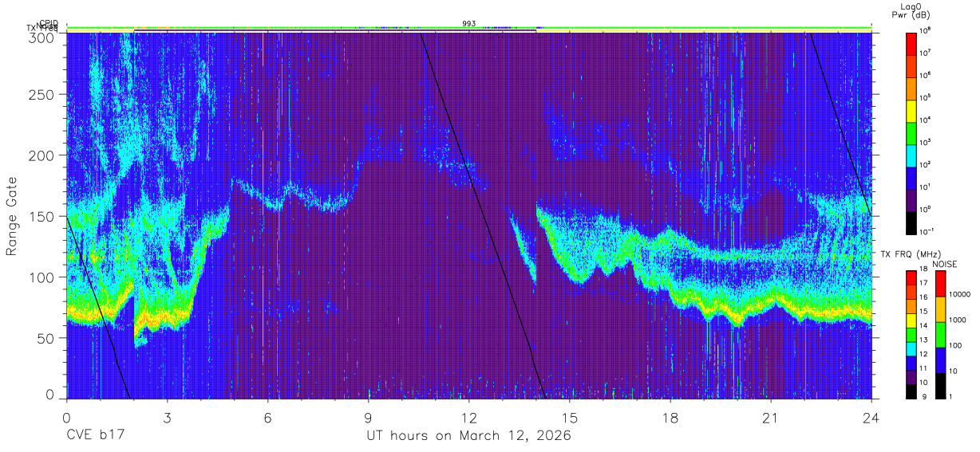The image size is (980, 452).
Task: Click the '300' tick on Range Gate axis
Action: 42,37
